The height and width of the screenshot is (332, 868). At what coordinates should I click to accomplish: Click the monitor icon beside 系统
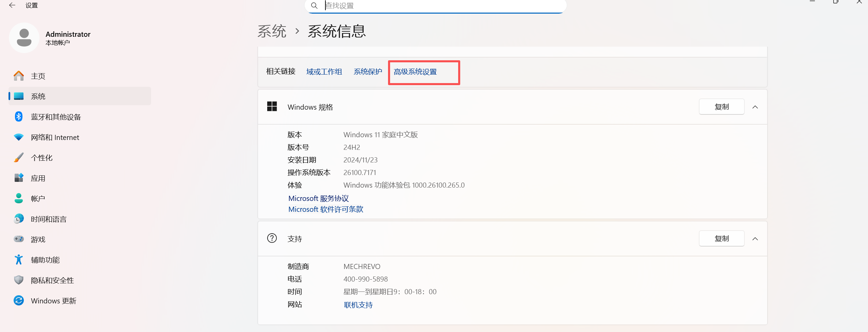[19, 96]
